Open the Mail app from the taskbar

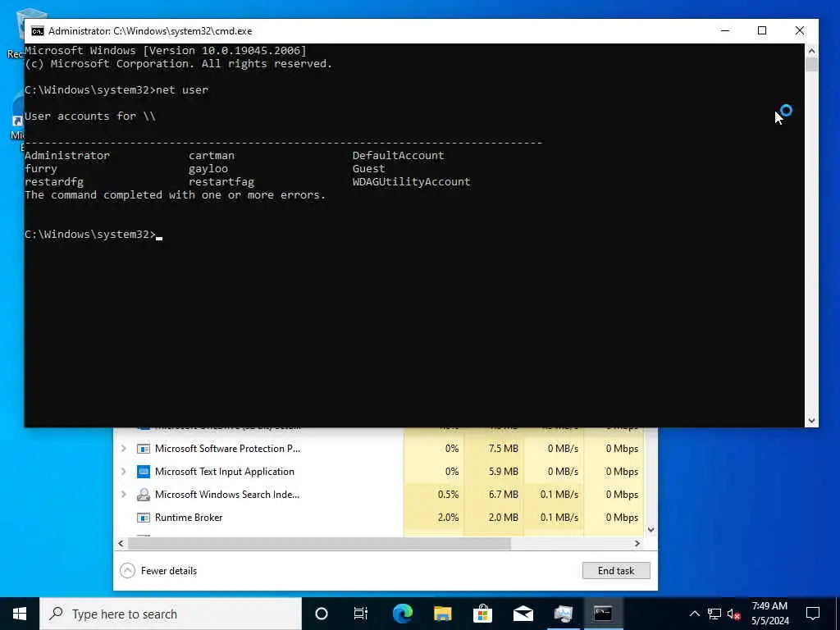(x=523, y=614)
